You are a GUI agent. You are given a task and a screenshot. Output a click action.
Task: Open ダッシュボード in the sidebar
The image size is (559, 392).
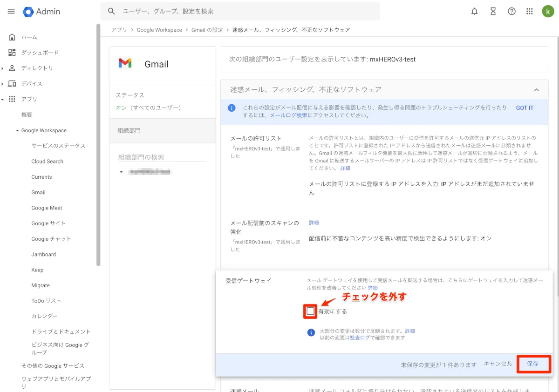(40, 53)
